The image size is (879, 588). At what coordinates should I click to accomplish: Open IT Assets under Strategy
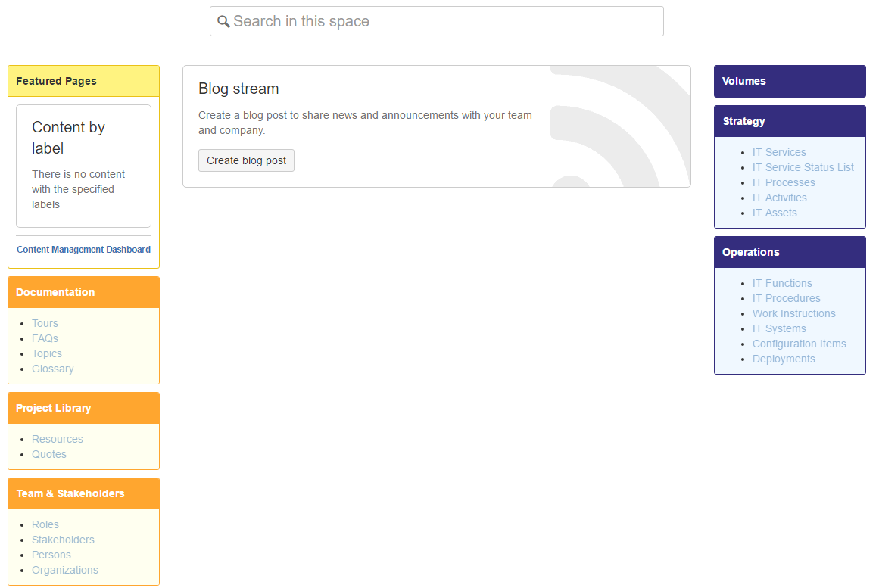pyautogui.click(x=775, y=213)
